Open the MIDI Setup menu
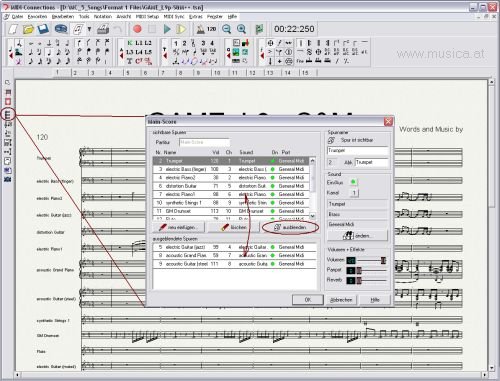This screenshot has height=381, width=500. (147, 16)
